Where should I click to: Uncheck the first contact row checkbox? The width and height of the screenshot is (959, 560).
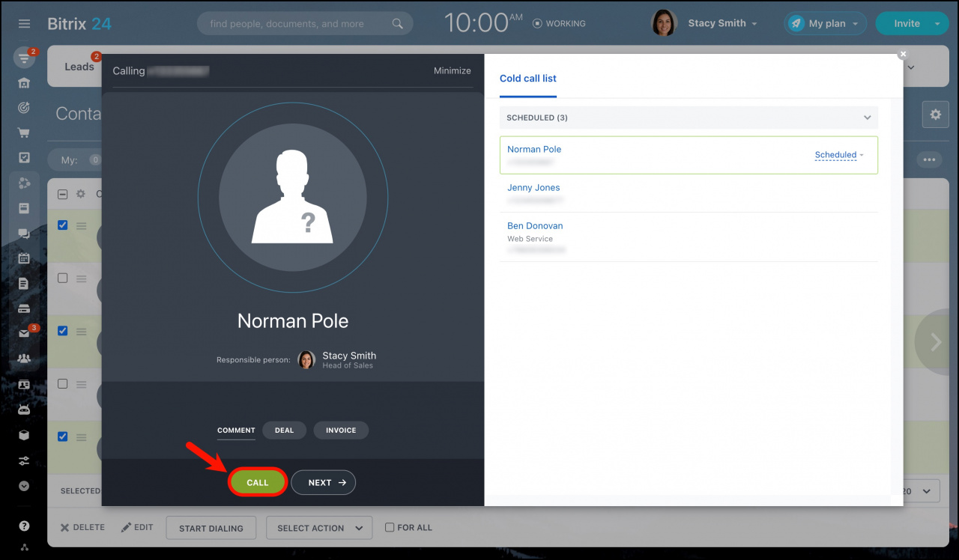click(x=63, y=225)
